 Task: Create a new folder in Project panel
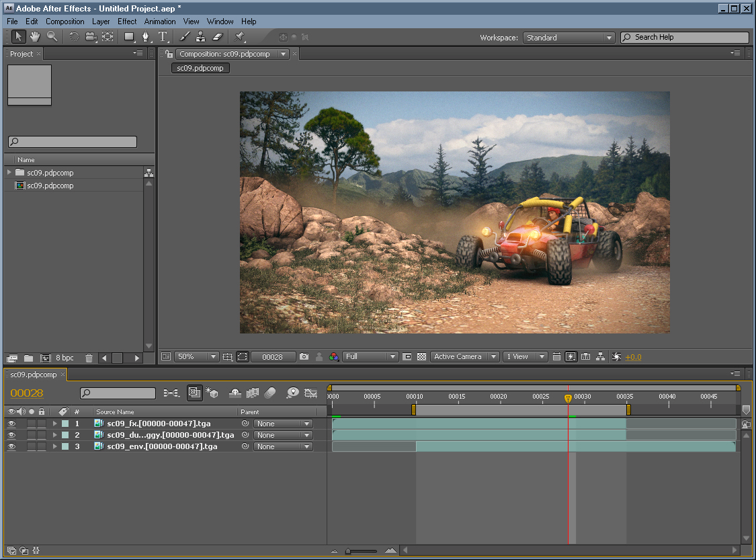pos(28,358)
